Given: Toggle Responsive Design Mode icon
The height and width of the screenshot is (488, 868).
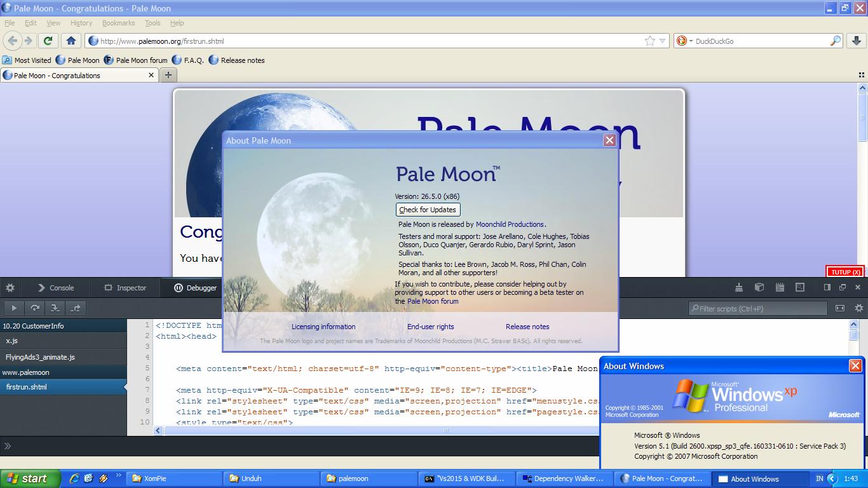Looking at the screenshot, I should click(x=800, y=287).
